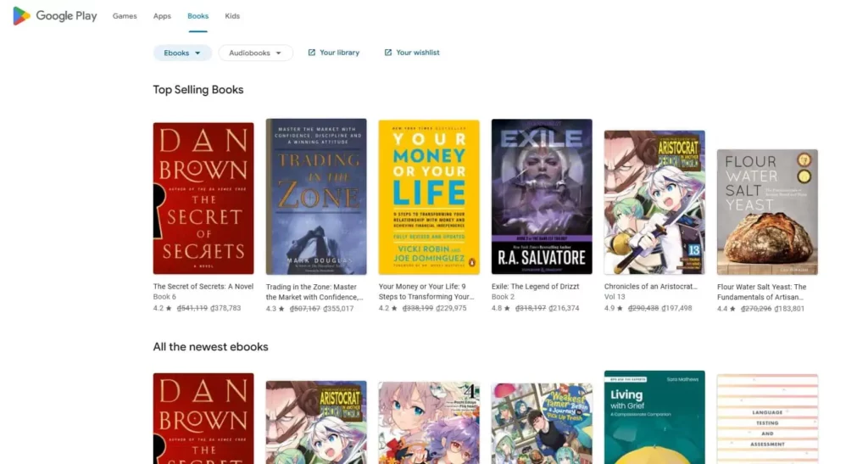Open Flour Water Salt Yeast cover

(767, 212)
